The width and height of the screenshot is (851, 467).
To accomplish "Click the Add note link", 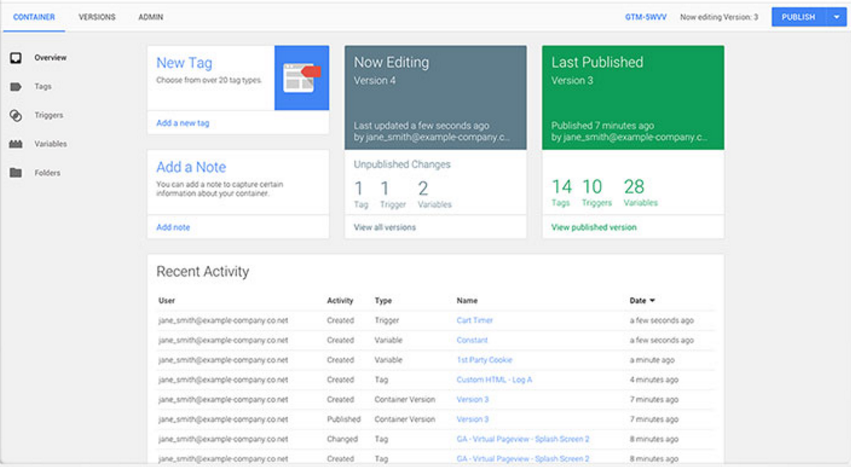I will [x=173, y=228].
